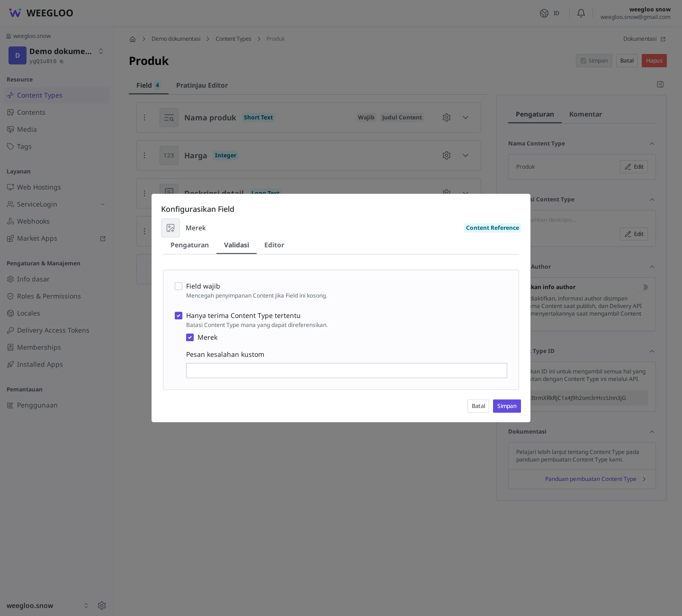Copy the project ID ygQ1u8t6
This screenshot has height=616, width=682.
pyautogui.click(x=62, y=62)
